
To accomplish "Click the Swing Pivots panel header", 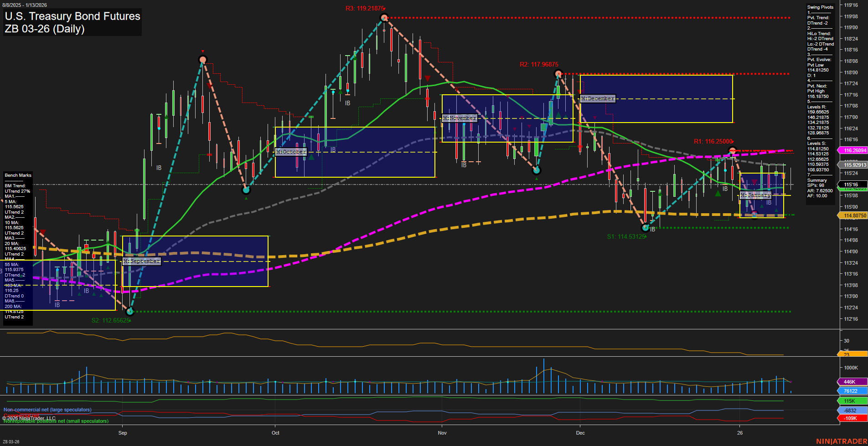I will 820,7.
